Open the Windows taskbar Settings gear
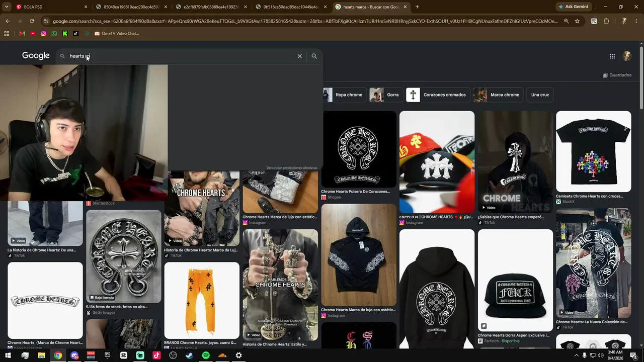This screenshot has height=362, width=644. click(x=238, y=355)
